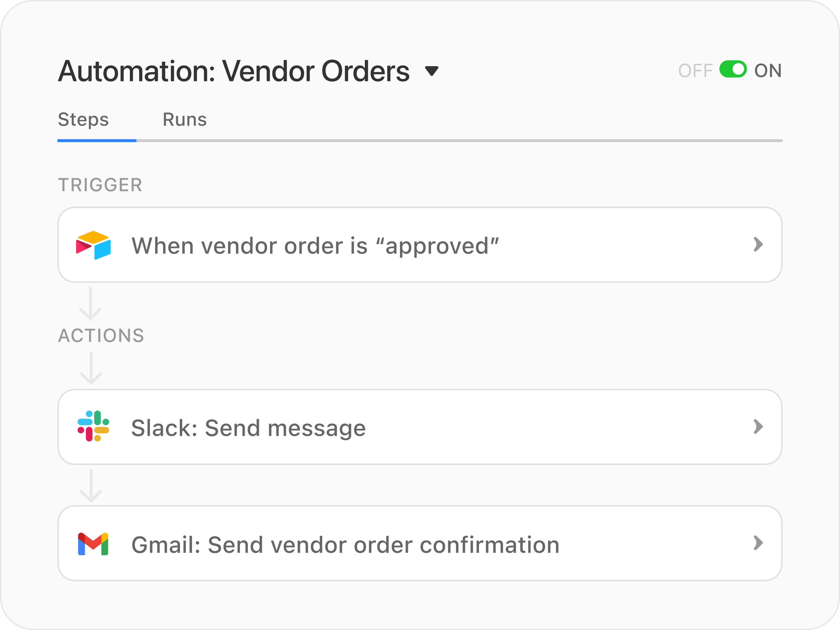840x630 pixels.
Task: Select the Steps tab
Action: click(x=83, y=120)
